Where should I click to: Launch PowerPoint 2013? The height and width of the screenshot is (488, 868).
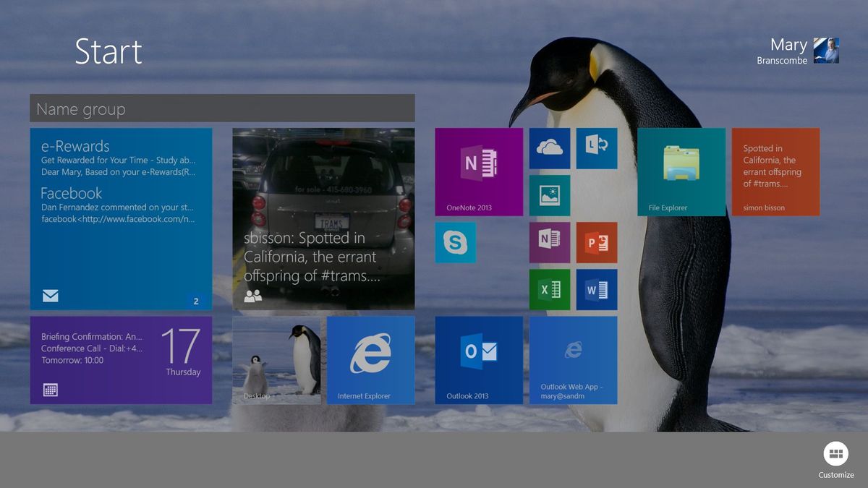(x=596, y=243)
